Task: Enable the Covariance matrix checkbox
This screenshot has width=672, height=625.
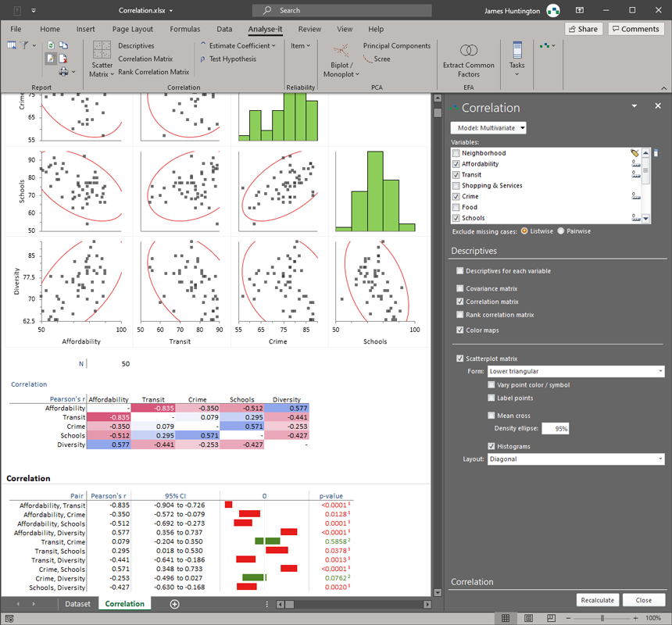Action: pos(460,288)
